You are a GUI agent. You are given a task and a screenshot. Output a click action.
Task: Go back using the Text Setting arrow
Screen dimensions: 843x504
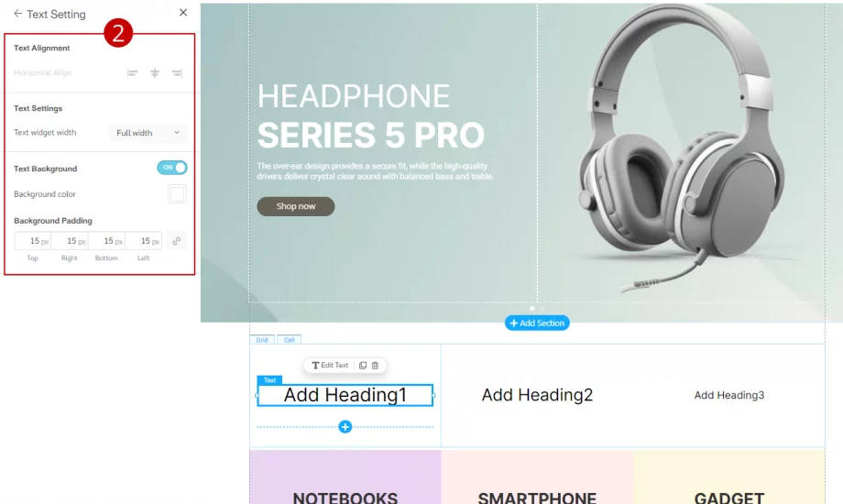tap(17, 14)
